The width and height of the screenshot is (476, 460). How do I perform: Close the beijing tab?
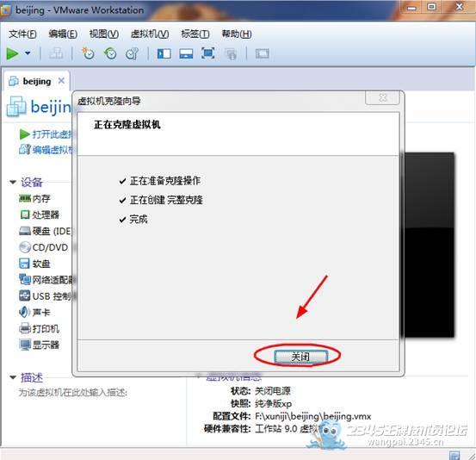(61, 81)
